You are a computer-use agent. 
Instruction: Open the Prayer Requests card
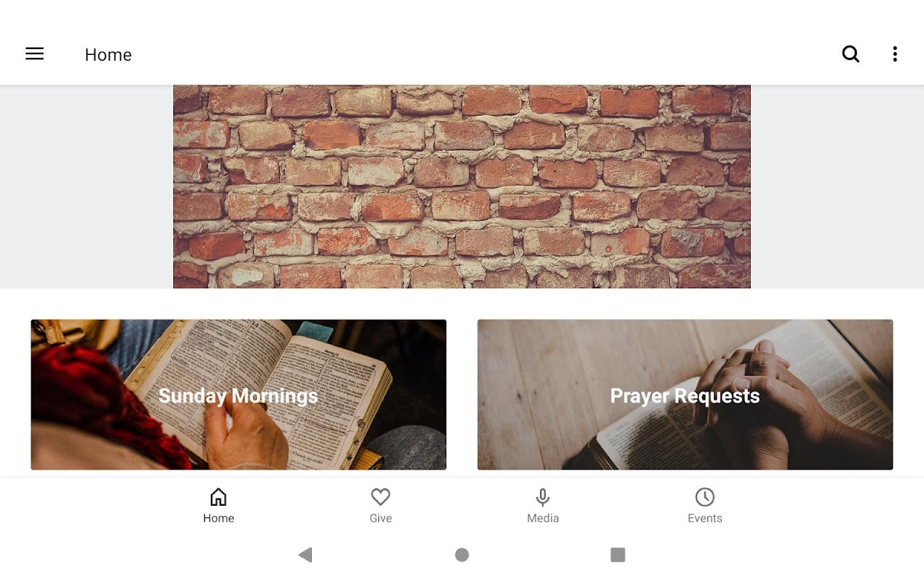click(x=685, y=394)
